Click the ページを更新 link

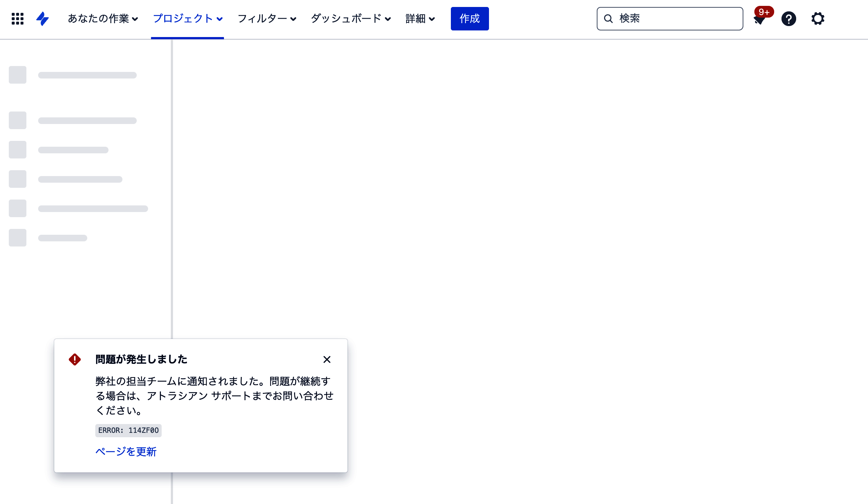[126, 452]
